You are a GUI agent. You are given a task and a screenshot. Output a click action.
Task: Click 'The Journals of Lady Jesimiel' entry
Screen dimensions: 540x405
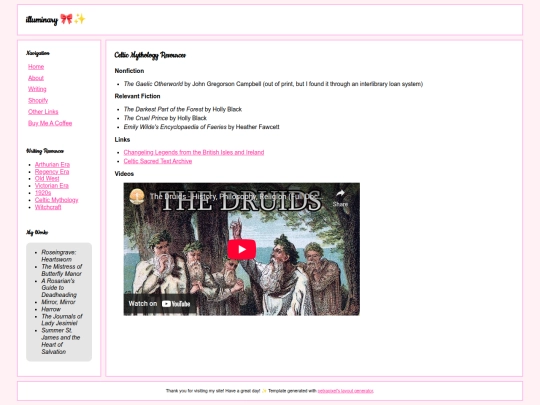point(62,320)
